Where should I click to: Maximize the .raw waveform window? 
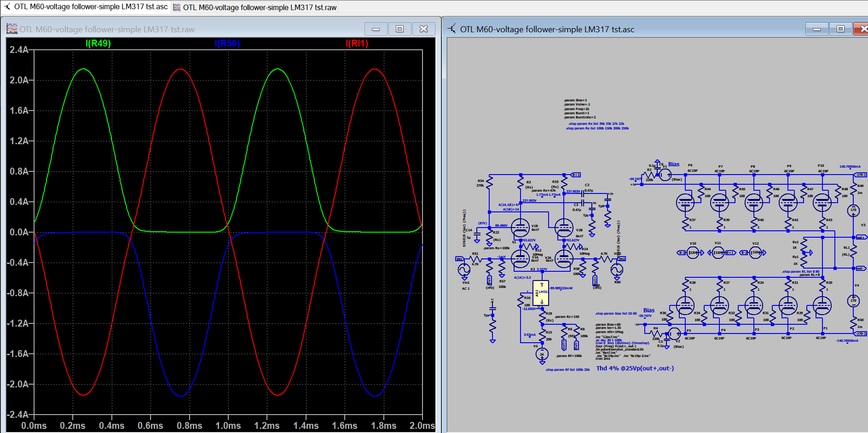click(400, 29)
